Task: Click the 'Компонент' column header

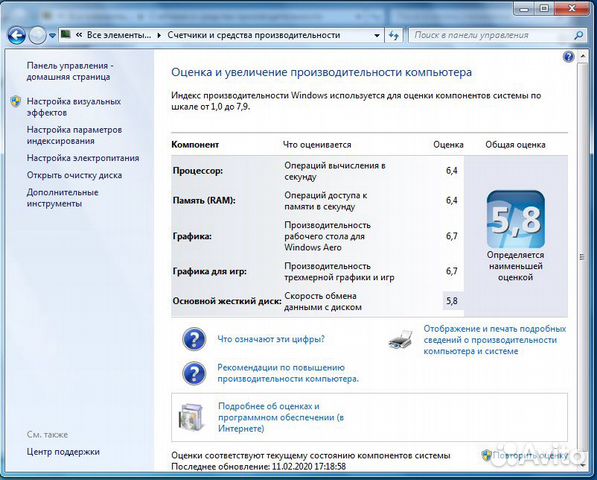Action: (x=195, y=145)
